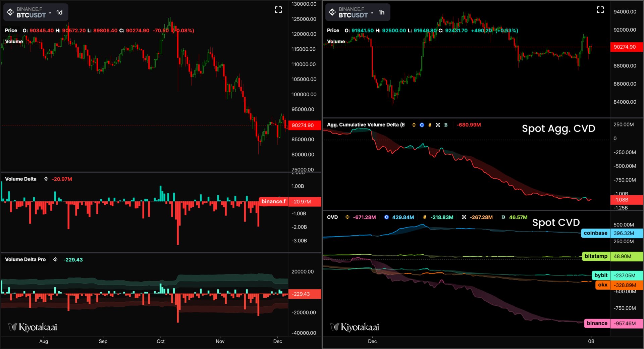Click the Binance icon in Agg. CVD legend
The width and height of the screenshot is (644, 349).
[x=414, y=125]
